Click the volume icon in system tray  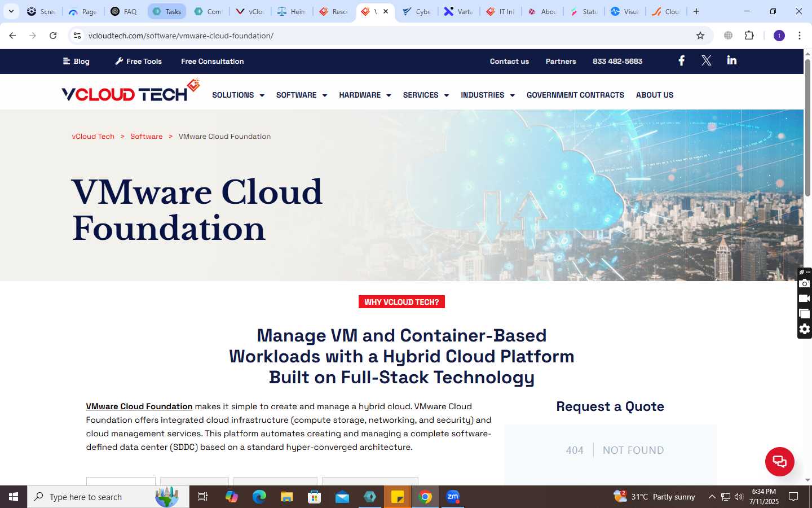739,497
